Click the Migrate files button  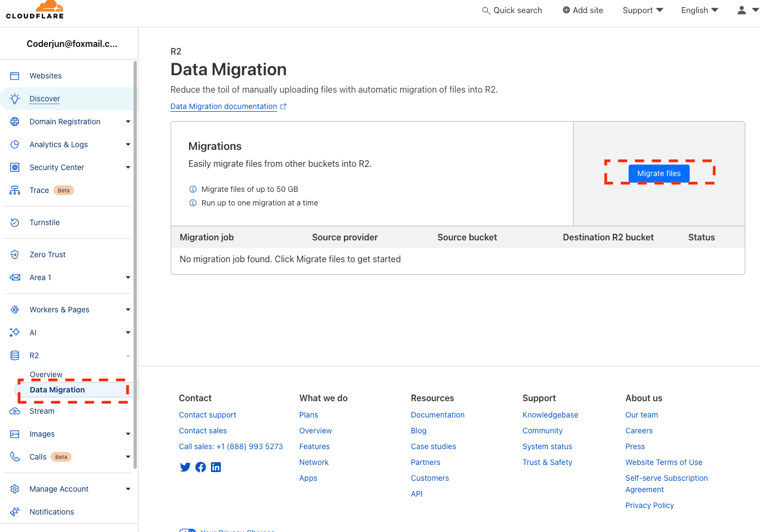(x=659, y=173)
